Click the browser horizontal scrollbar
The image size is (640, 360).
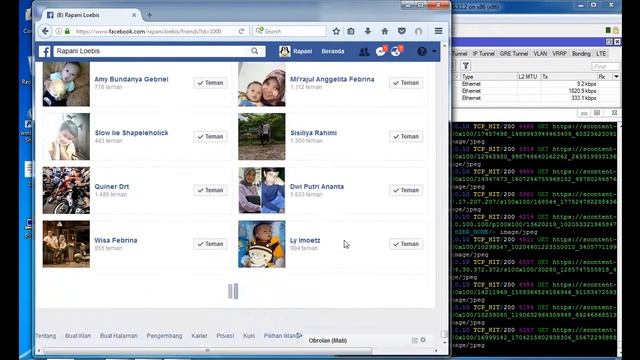(208, 350)
